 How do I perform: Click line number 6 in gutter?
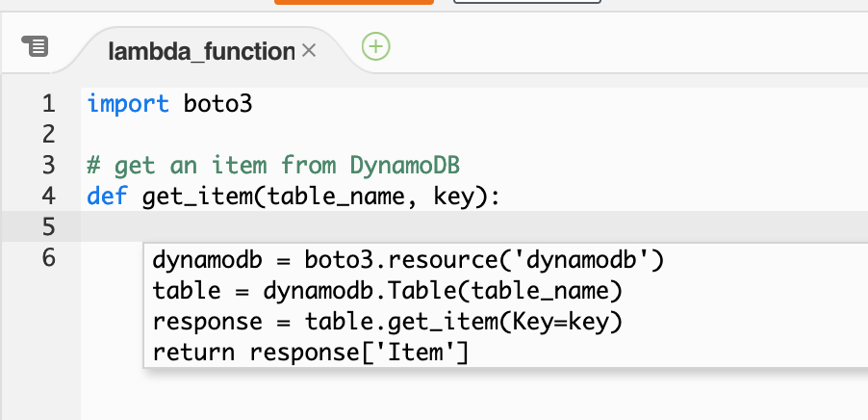point(49,257)
